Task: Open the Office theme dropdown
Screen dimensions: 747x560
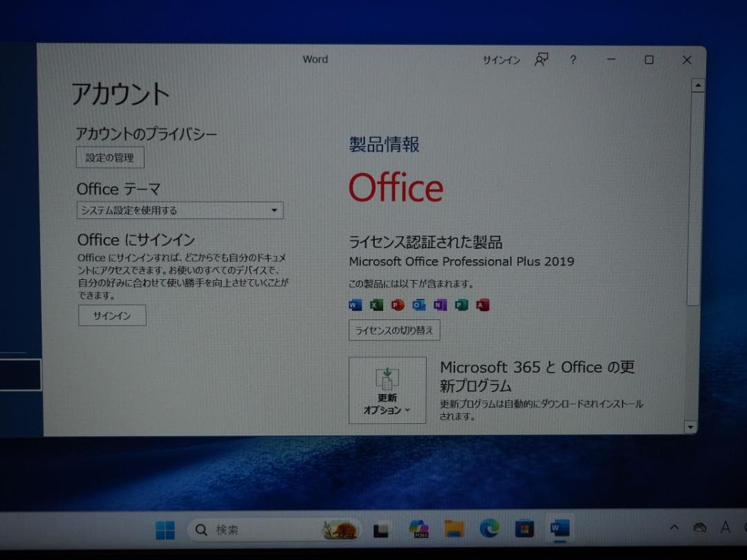Action: point(180,210)
